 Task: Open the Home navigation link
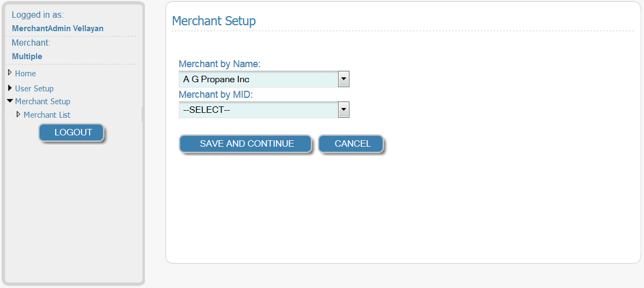click(25, 74)
